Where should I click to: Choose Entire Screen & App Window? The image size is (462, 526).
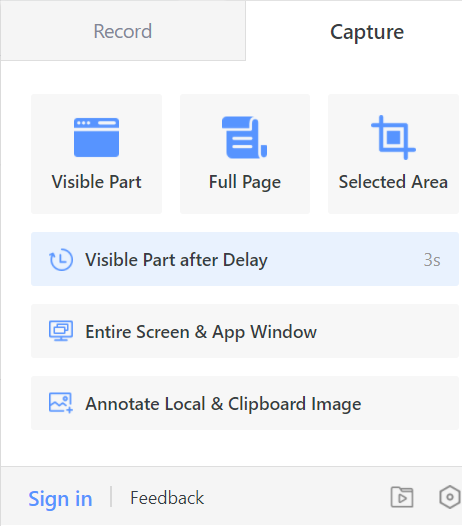[x=245, y=331]
